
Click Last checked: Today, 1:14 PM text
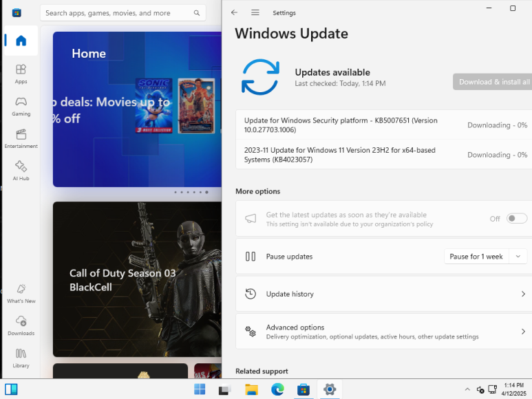point(340,83)
